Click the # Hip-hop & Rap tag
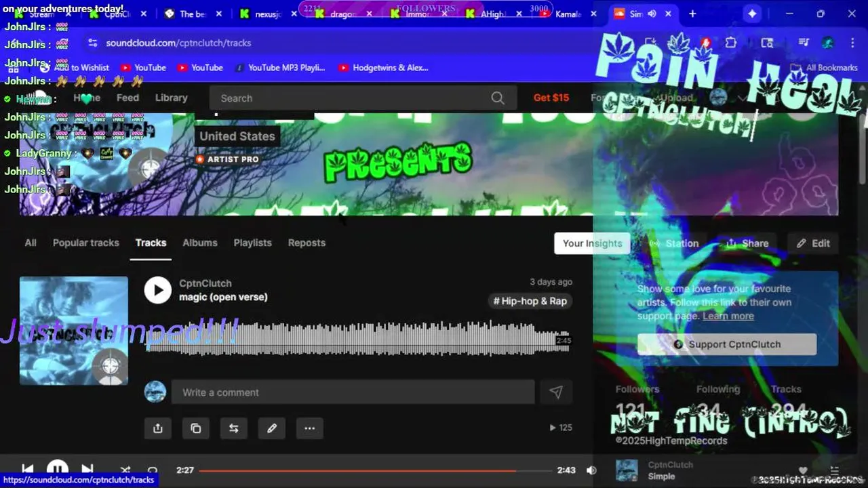Image resolution: width=868 pixels, height=488 pixels. click(x=530, y=301)
